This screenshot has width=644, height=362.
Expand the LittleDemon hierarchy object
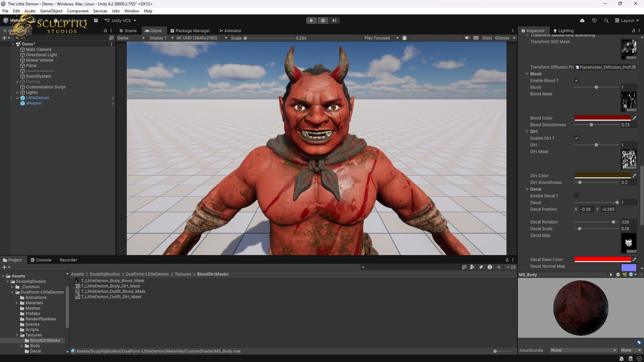[x=18, y=98]
